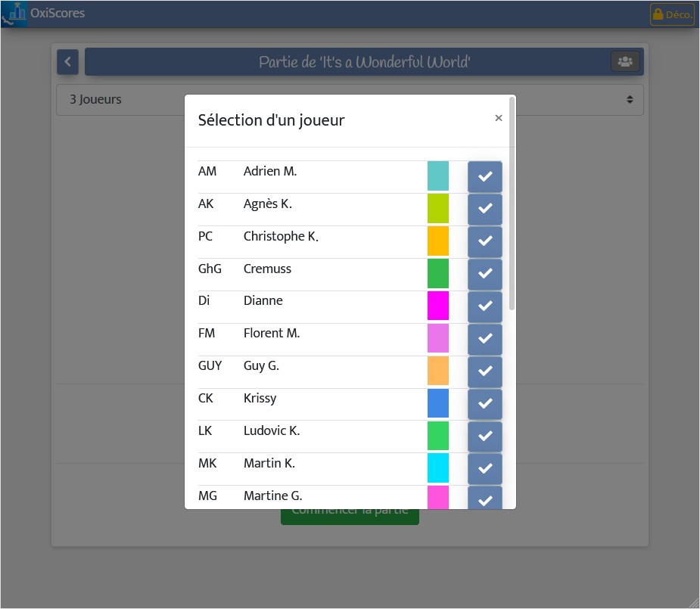700x609 pixels.
Task: Open the 3 Joueurs dropdown
Action: (x=350, y=100)
